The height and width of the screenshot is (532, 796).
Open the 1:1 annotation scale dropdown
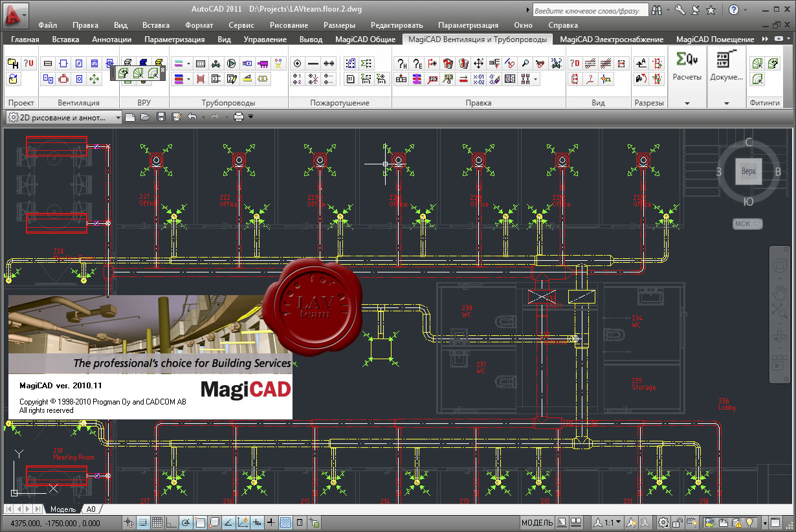tap(608, 522)
